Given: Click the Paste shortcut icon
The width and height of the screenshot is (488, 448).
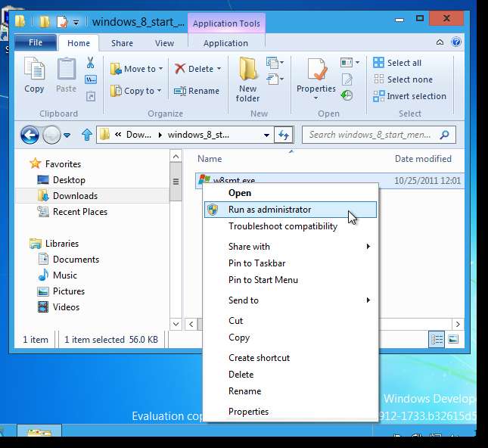Looking at the screenshot, I should [91, 96].
